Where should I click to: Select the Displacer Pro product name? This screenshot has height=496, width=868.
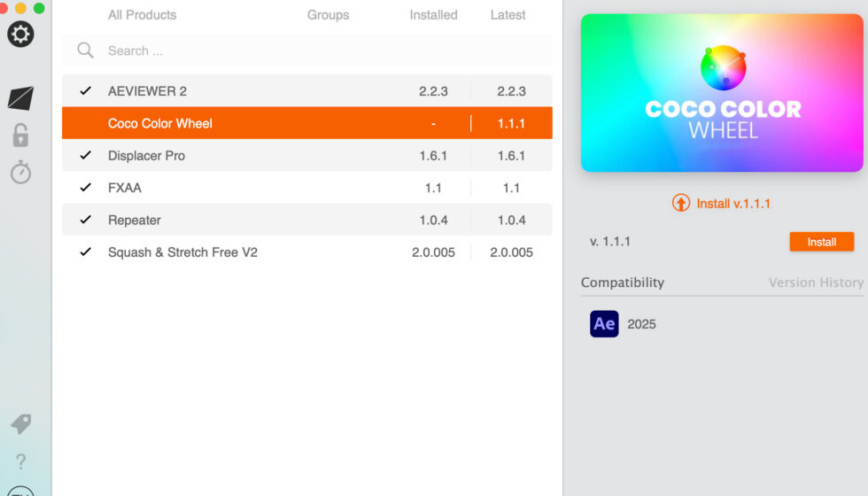point(146,156)
